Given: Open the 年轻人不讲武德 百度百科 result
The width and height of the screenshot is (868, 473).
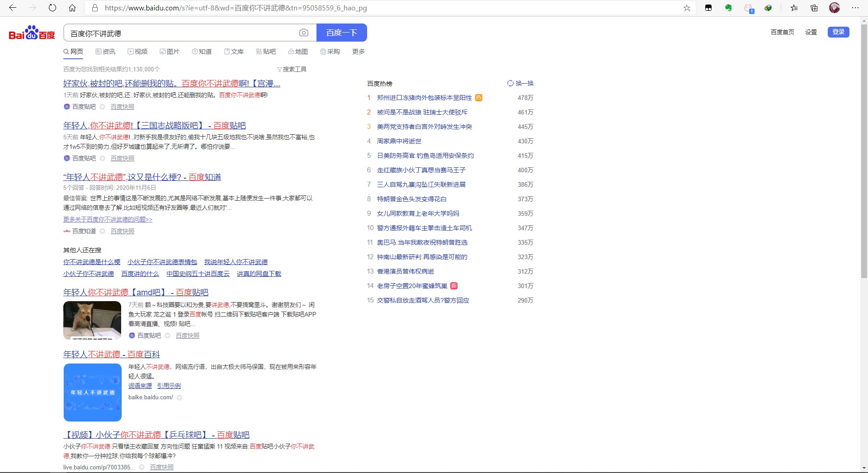Looking at the screenshot, I should (112, 354).
